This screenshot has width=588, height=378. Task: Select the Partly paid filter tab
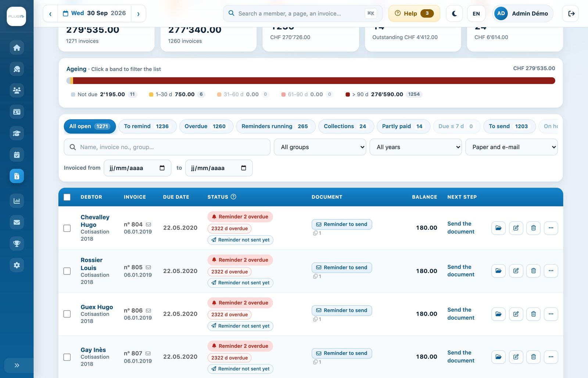coord(403,126)
